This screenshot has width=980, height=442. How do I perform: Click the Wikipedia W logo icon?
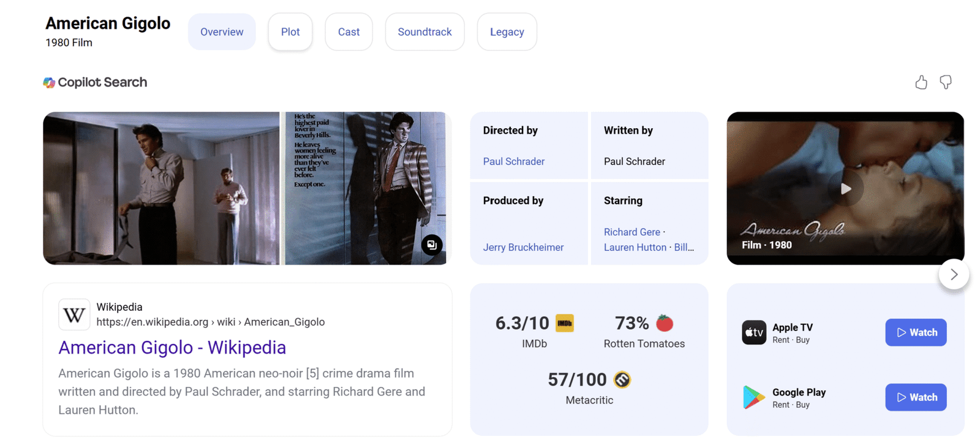tap(74, 314)
